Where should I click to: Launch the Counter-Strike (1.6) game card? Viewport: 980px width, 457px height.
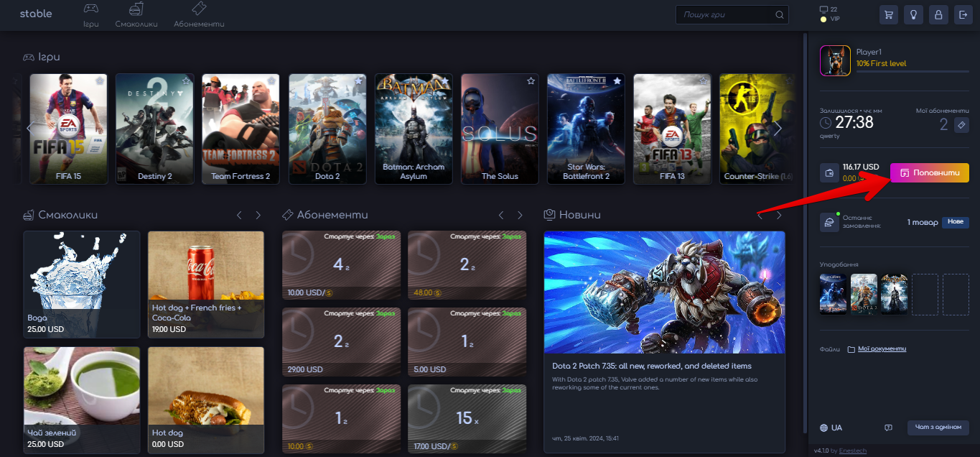click(x=757, y=129)
